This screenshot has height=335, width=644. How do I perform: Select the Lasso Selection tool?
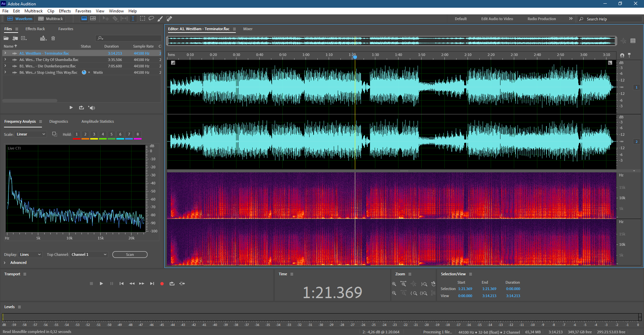click(x=151, y=19)
